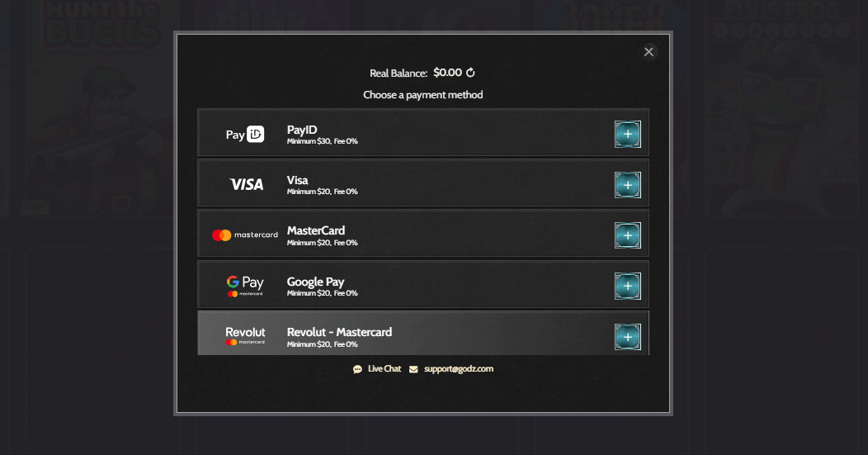This screenshot has height=455, width=868.
Task: Select the PayID payment method label
Action: coord(302,130)
